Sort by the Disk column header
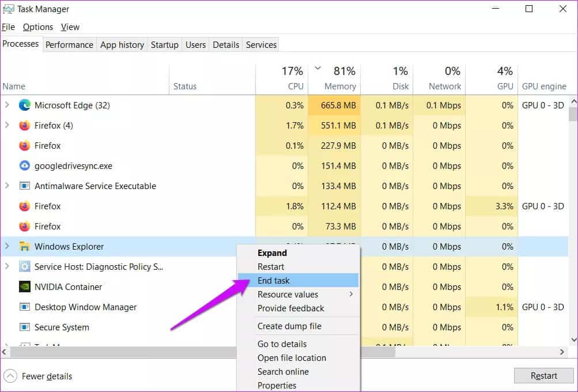This screenshot has width=578, height=392. [x=387, y=79]
